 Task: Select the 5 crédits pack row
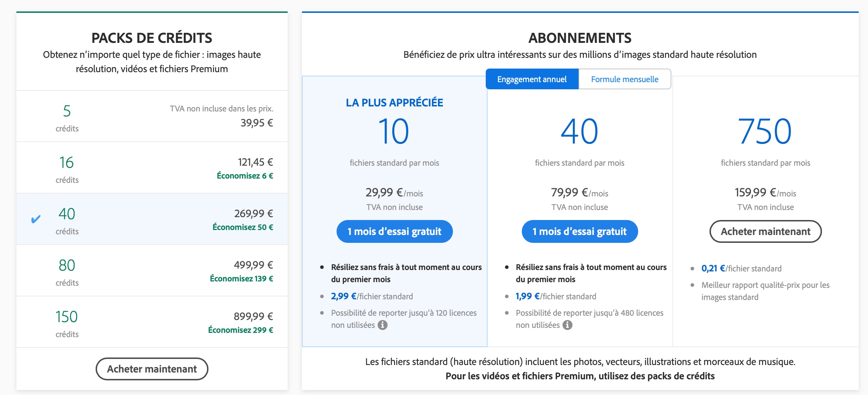[152, 116]
